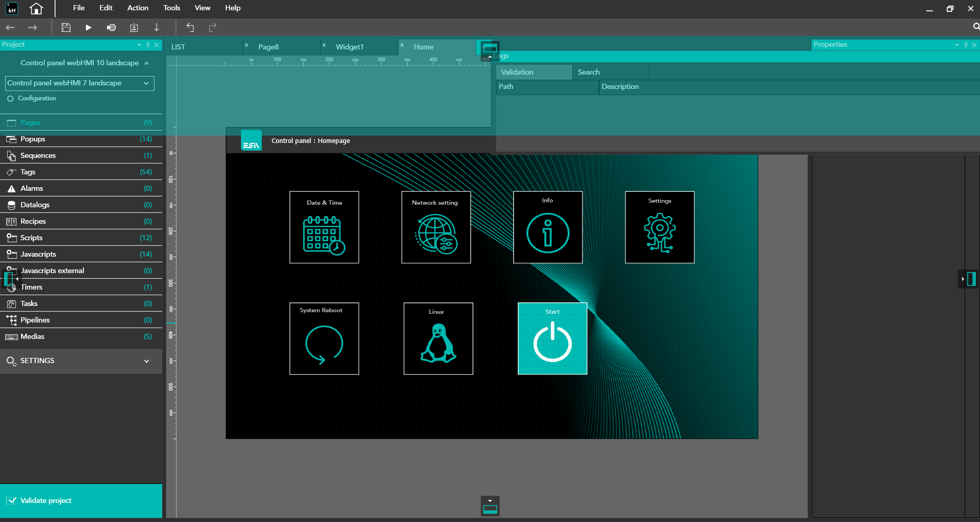Toggle the bottom panel dock handle
The image size is (980, 522).
click(x=490, y=507)
